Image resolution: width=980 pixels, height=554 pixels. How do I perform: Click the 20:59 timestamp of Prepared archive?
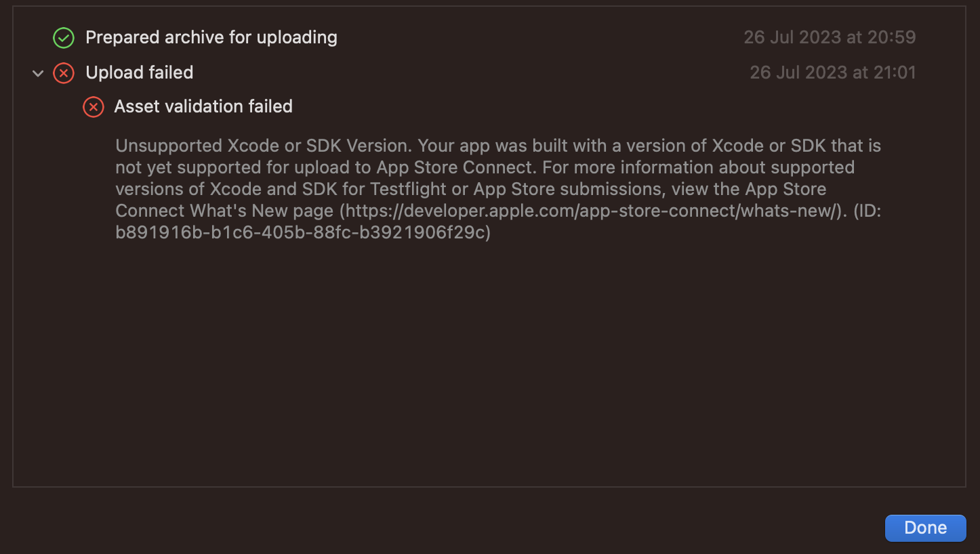(830, 37)
